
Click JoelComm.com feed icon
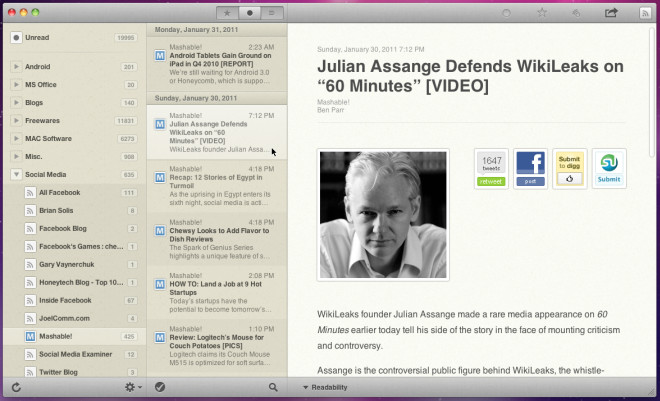coord(30,319)
